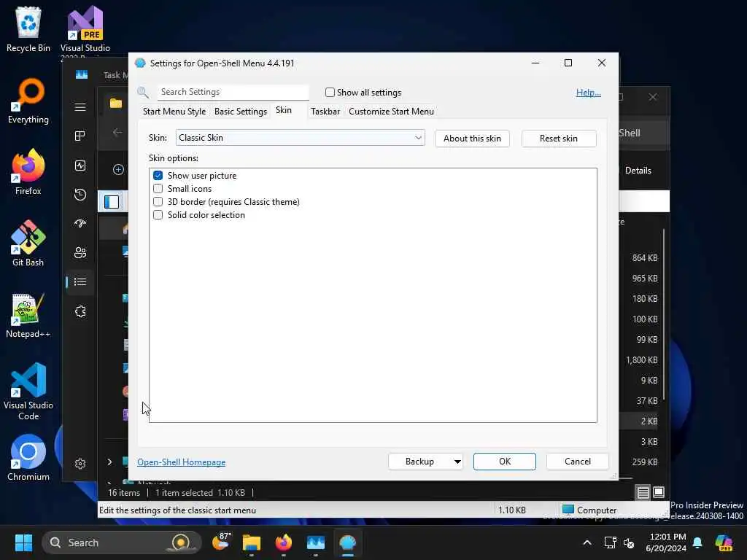Switch to Open-Shell taskbar icon
Image resolution: width=747 pixels, height=560 pixels.
pos(348,542)
